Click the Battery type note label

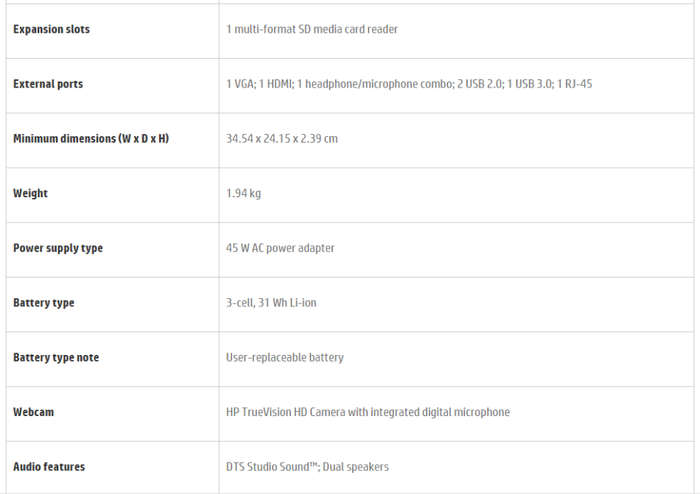point(56,358)
